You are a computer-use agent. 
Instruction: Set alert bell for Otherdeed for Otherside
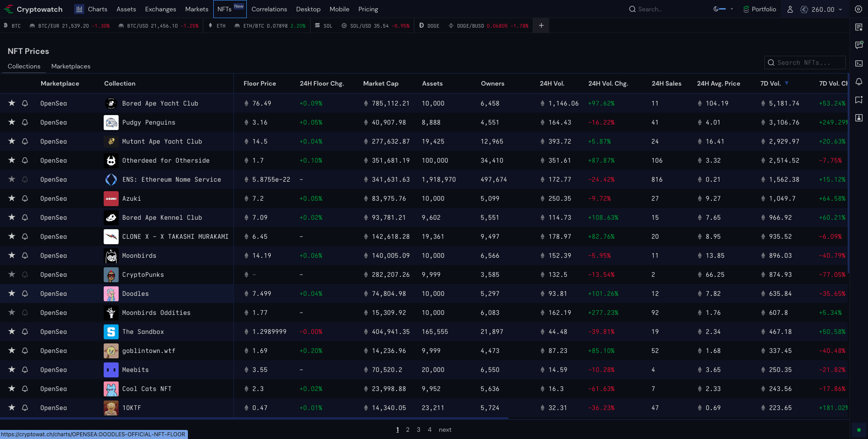(x=25, y=160)
